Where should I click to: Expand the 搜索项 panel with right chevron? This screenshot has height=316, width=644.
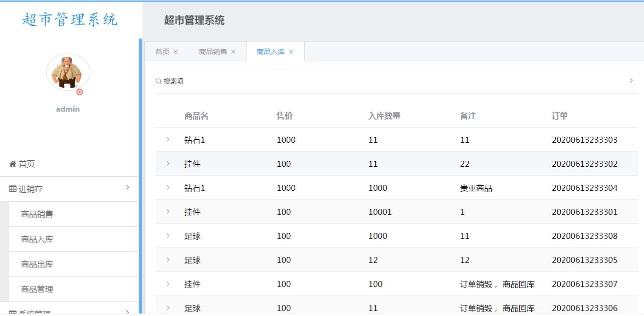pyautogui.click(x=631, y=81)
